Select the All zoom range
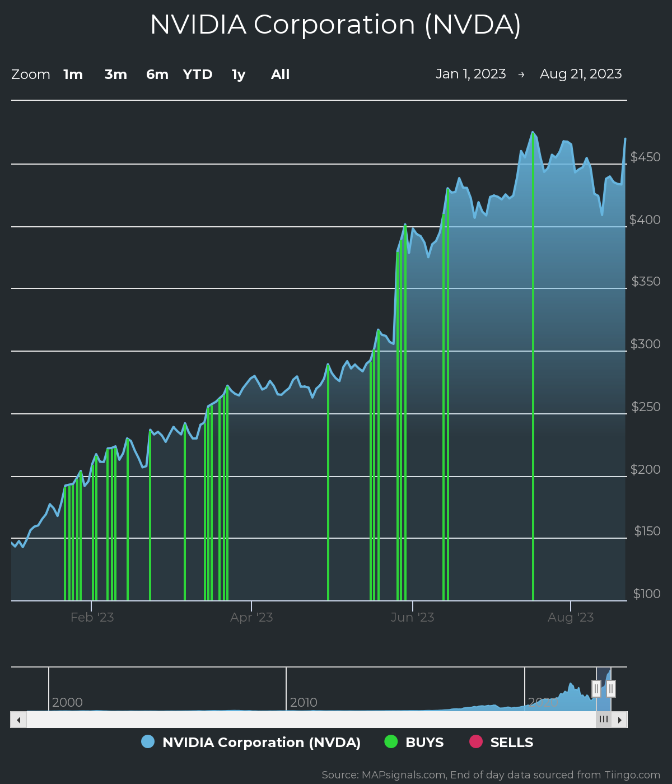Screen dimensions: 672x784 281,74
